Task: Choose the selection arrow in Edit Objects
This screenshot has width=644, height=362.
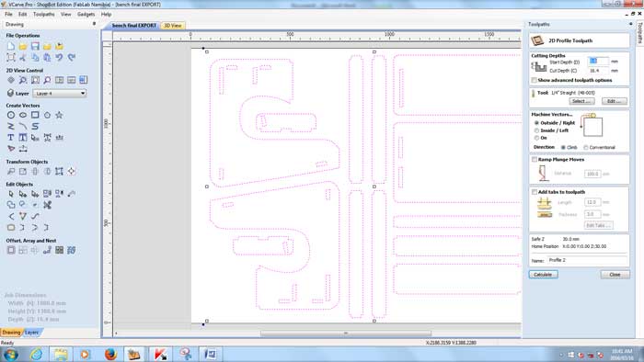Action: click(x=11, y=194)
